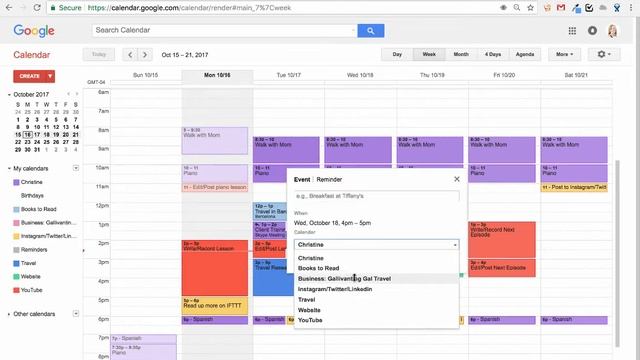Open Other calendars options dropdown
Image resolution: width=640 pixels, height=360 pixels.
[76, 313]
